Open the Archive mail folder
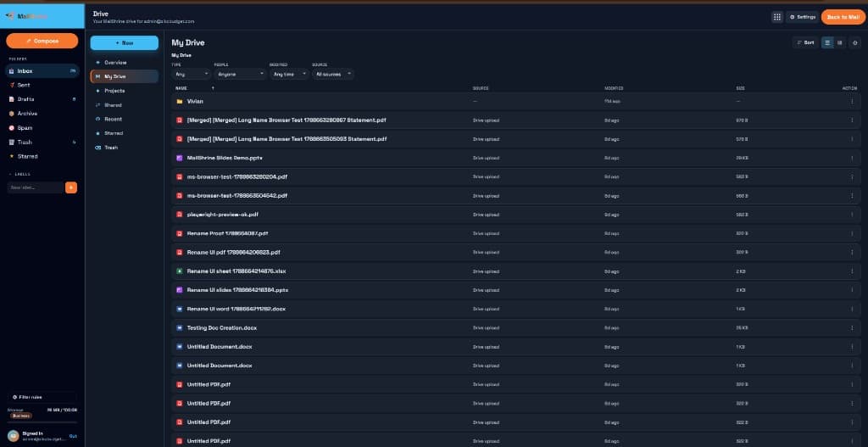Viewport: 868px width, 447px height. 42,114
